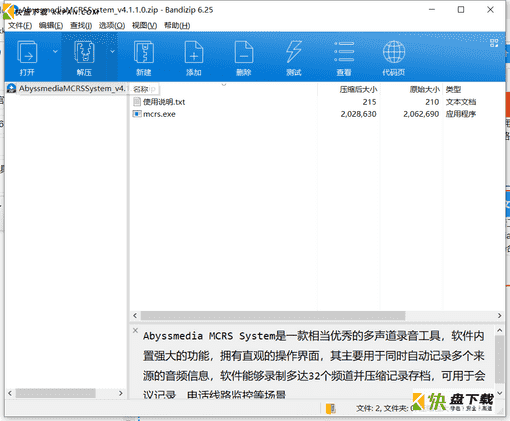Close the comment pane with X
The width and height of the screenshot is (510, 421).
click(x=135, y=330)
